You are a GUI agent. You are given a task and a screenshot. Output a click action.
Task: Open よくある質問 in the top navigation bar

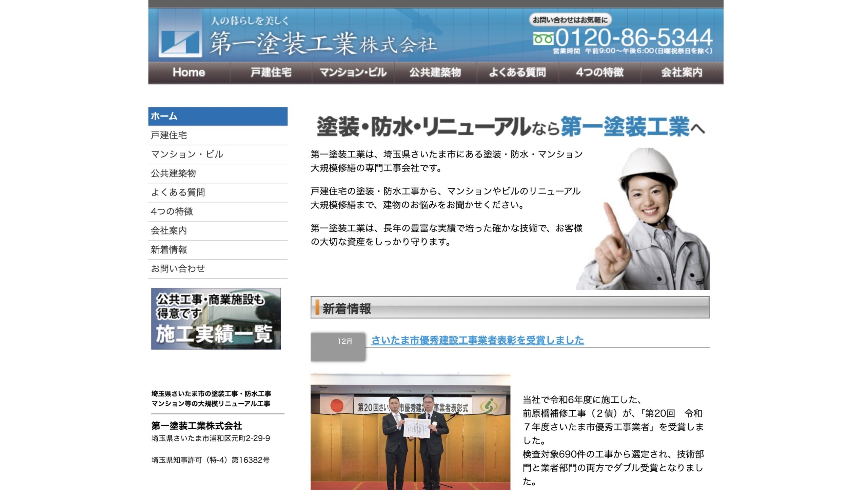tap(517, 72)
